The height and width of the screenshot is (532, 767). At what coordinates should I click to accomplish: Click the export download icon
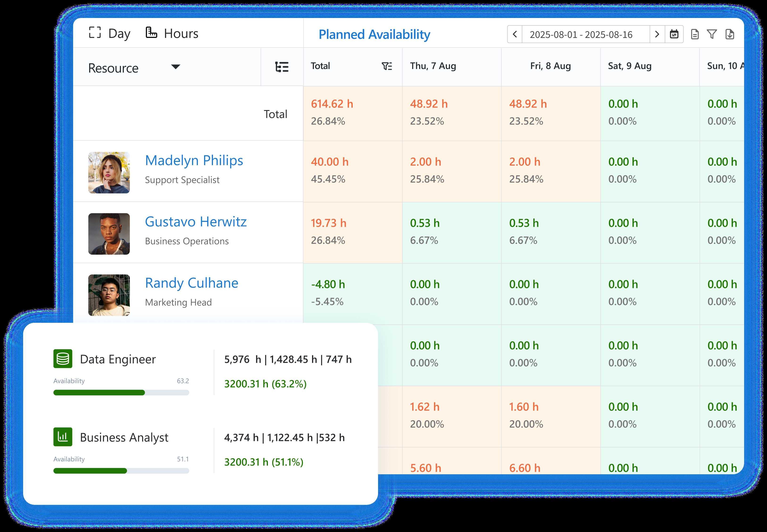730,34
